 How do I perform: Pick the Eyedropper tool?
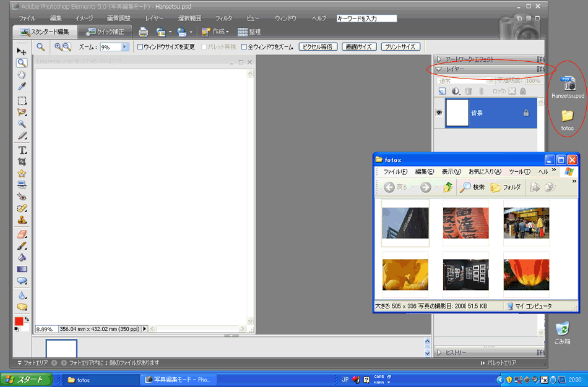pos(22,87)
